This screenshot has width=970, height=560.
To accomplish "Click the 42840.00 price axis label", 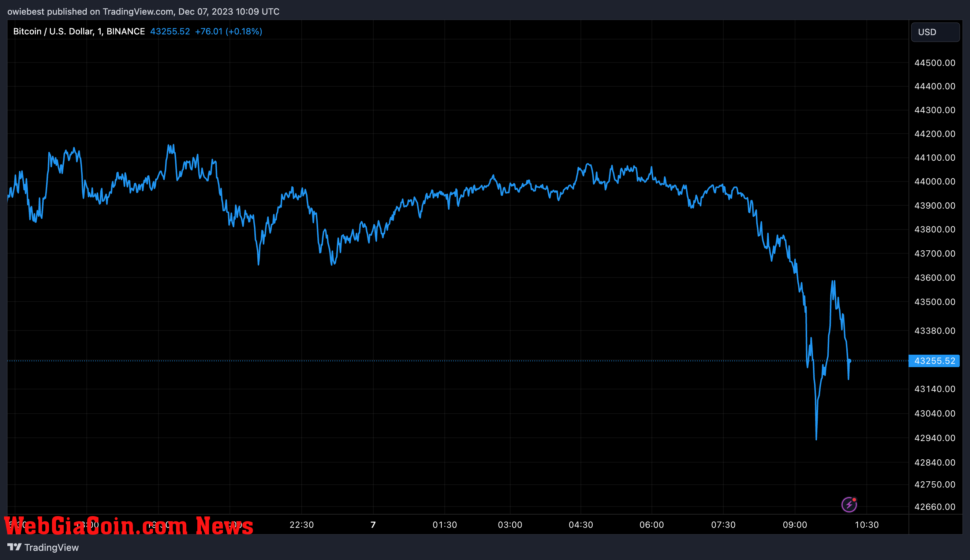I will pyautogui.click(x=934, y=462).
